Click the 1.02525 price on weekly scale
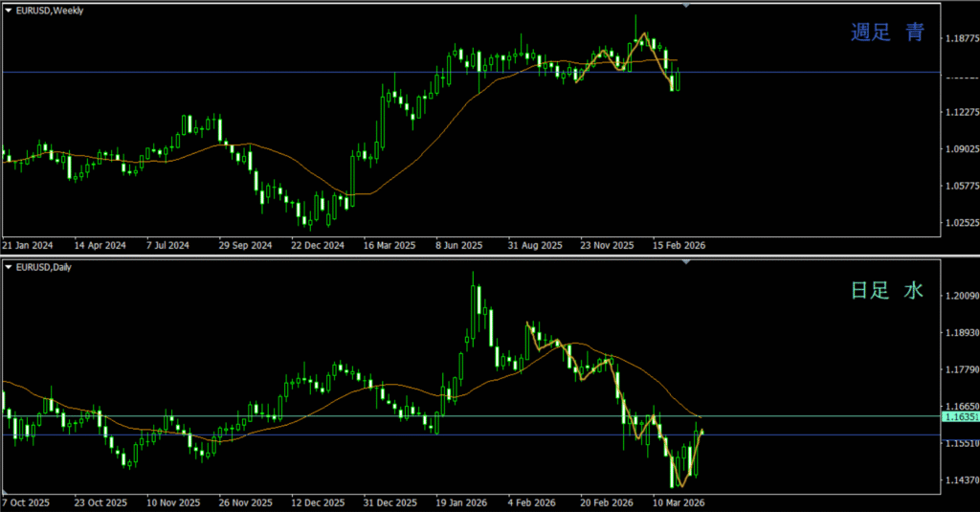Image resolution: width=980 pixels, height=512 pixels. pos(961,224)
